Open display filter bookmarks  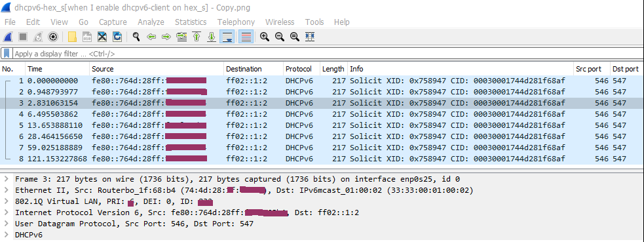[x=7, y=53]
